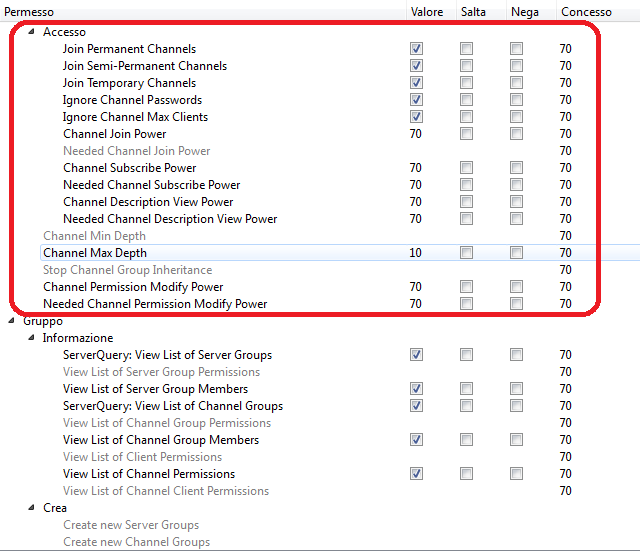Click the Valore column header
The width and height of the screenshot is (640, 551).
pos(427,11)
